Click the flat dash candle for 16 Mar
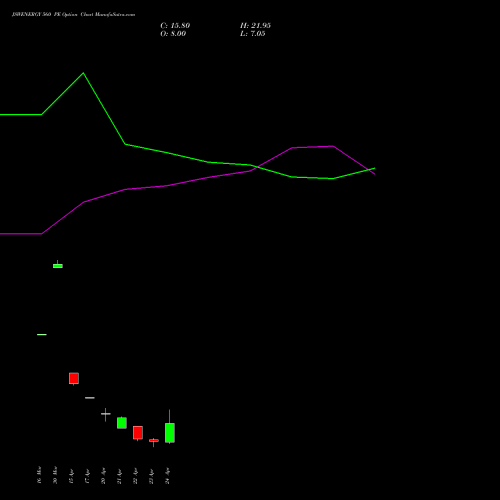 coord(42,334)
